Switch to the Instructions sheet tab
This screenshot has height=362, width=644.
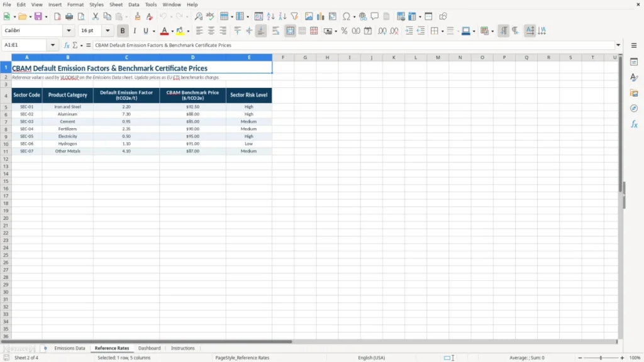183,348
